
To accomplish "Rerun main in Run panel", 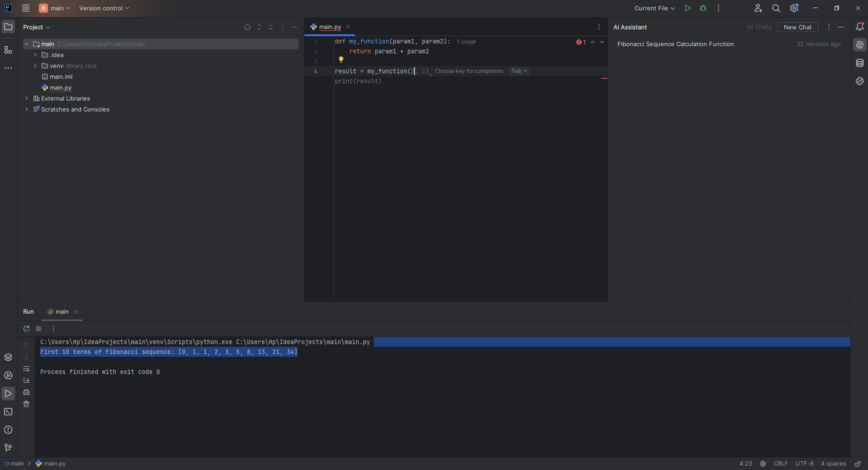I will tap(26, 329).
